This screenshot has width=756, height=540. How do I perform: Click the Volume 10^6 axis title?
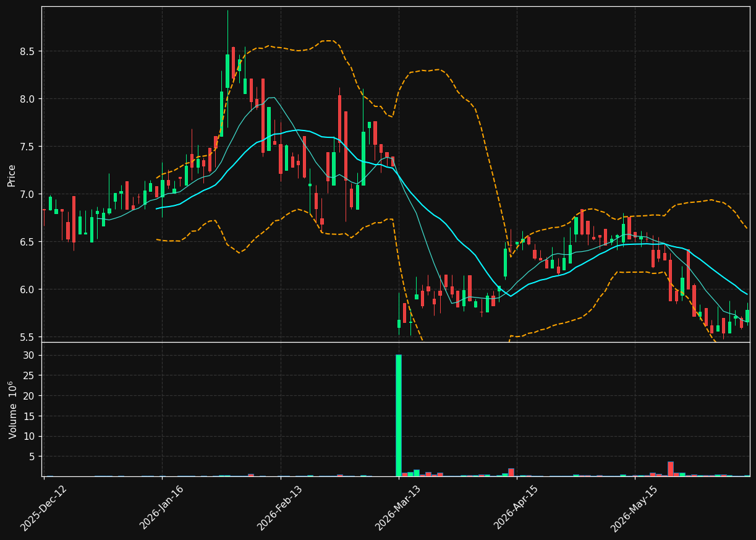click(x=12, y=409)
